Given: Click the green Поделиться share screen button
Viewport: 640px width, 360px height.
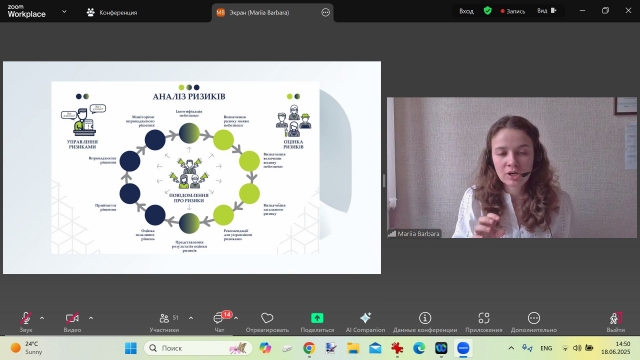Looking at the screenshot, I should tap(317, 322).
